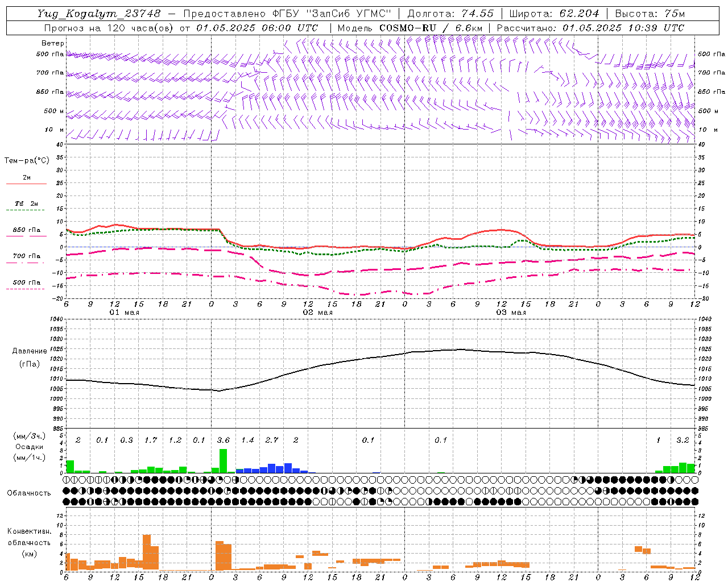Click the 3.6 three-hour precipitation total

tap(224, 440)
